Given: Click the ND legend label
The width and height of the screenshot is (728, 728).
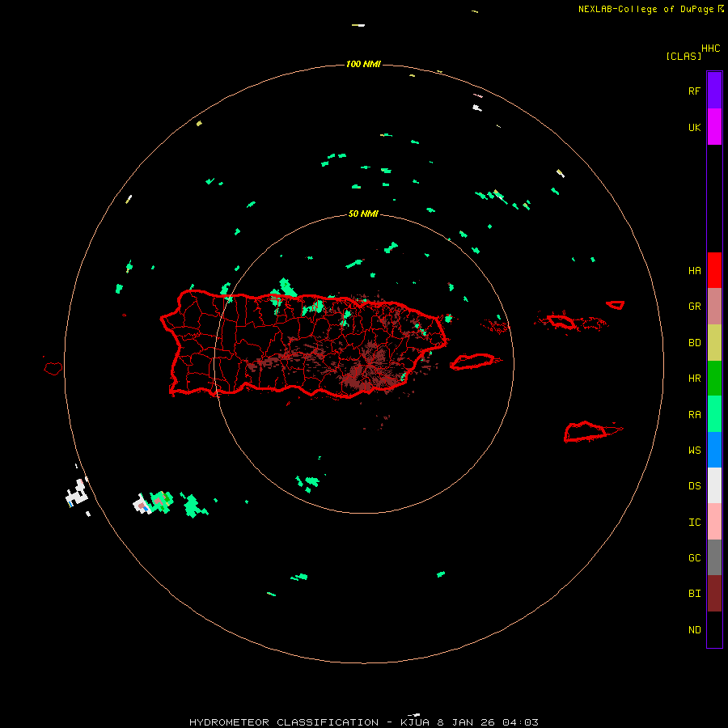Looking at the screenshot, I should pos(694,630).
